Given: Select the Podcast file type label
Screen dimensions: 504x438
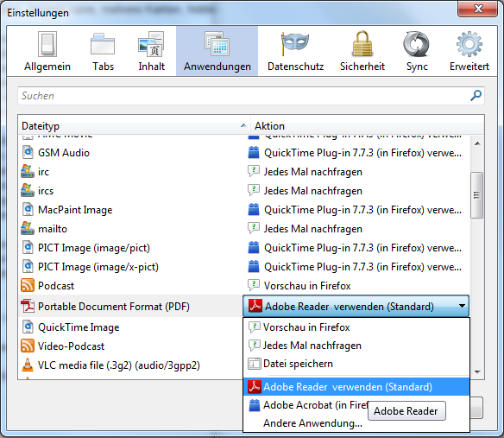Looking at the screenshot, I should (x=56, y=285).
